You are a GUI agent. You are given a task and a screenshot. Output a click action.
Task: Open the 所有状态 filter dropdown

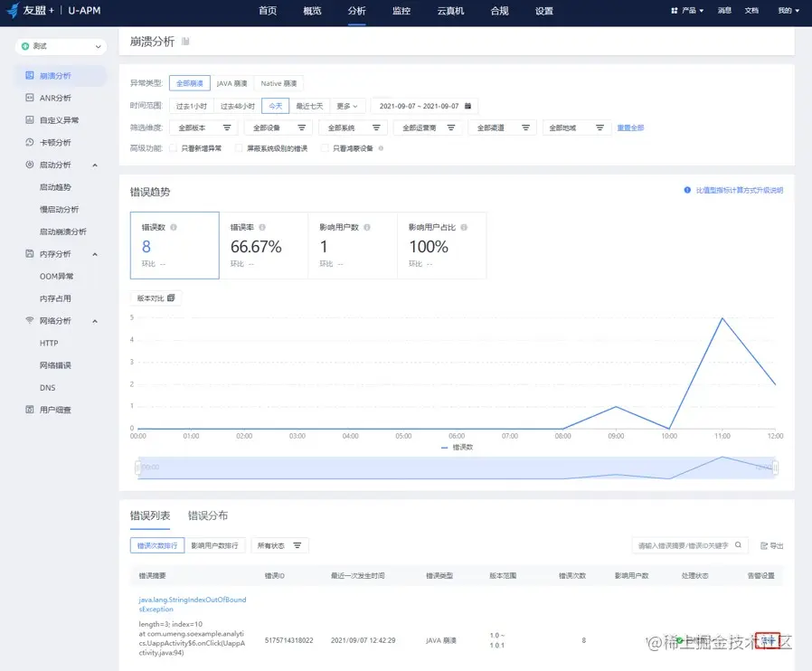[x=279, y=545]
